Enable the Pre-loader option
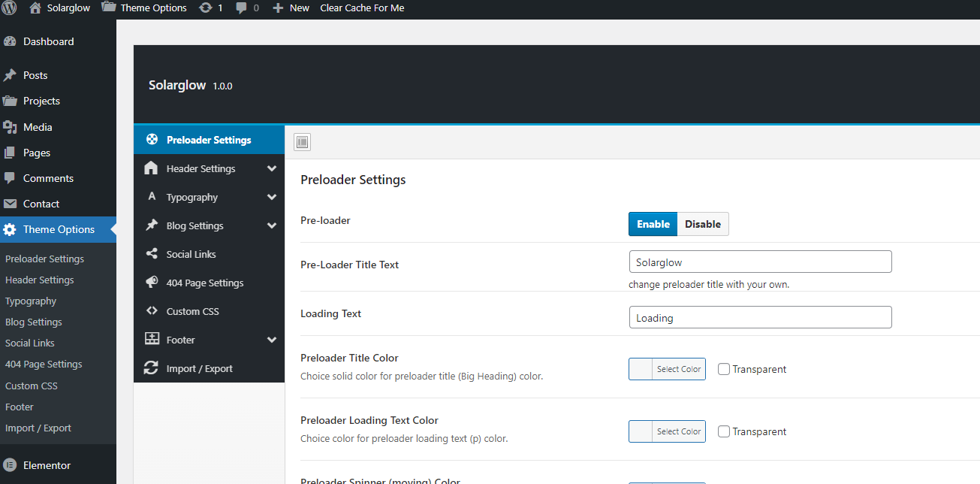Viewport: 980px width, 484px height. pyautogui.click(x=653, y=224)
